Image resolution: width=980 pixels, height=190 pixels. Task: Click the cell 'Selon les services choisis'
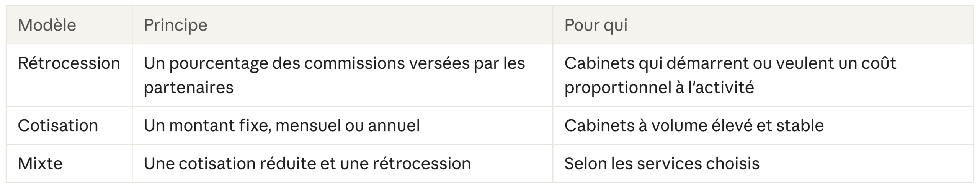pyautogui.click(x=763, y=163)
